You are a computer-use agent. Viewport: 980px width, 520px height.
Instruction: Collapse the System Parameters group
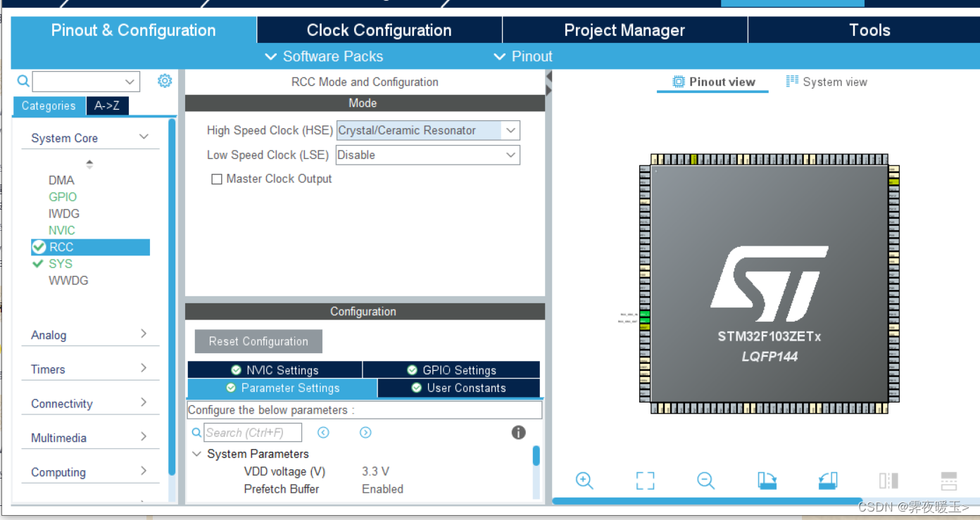tap(197, 454)
